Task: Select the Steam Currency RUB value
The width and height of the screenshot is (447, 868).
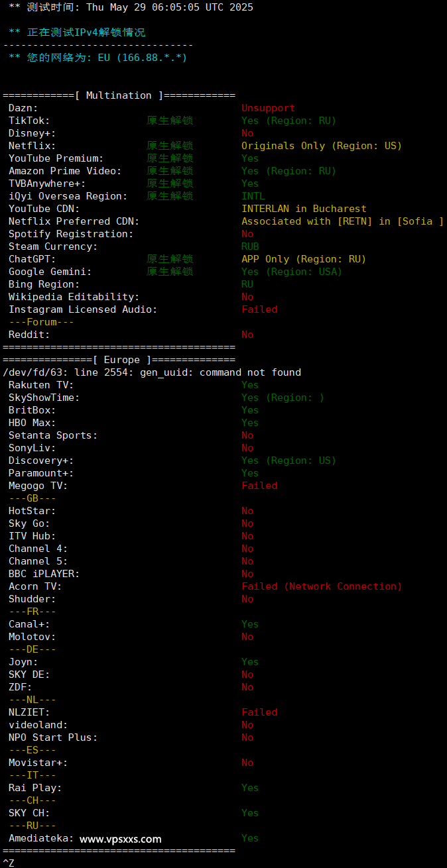Action: coord(250,246)
